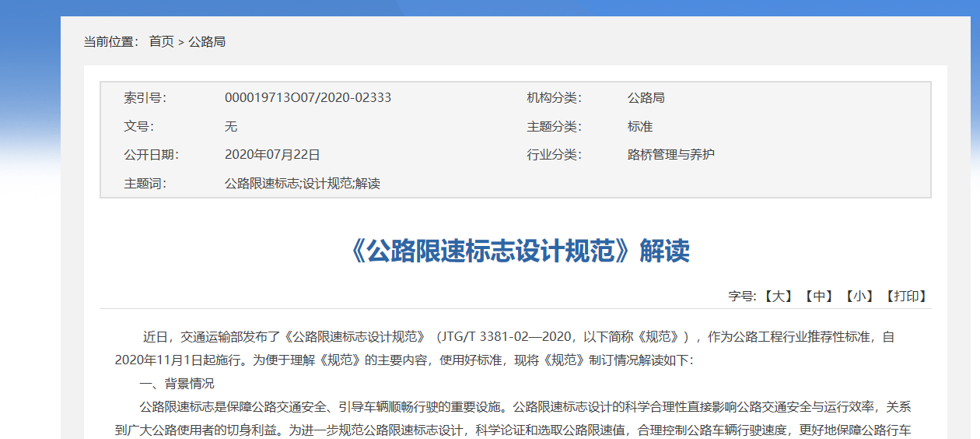The height and width of the screenshot is (439, 980).
Task: Set font size to 小
Action: coord(860,296)
